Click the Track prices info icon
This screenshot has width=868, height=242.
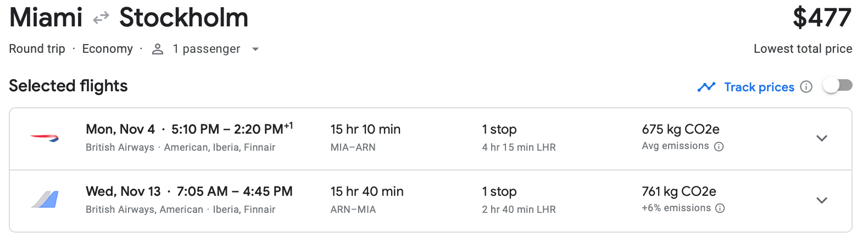(x=806, y=87)
